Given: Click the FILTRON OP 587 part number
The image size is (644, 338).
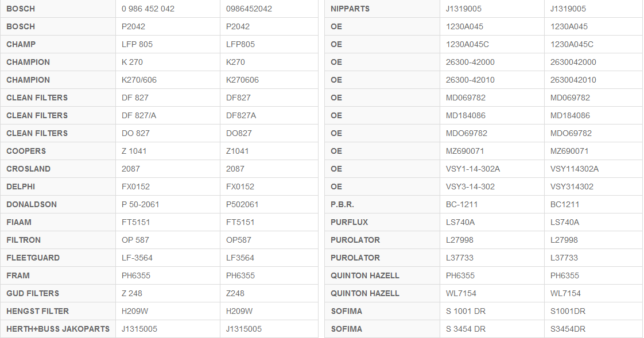Looking at the screenshot, I should click(x=135, y=240).
